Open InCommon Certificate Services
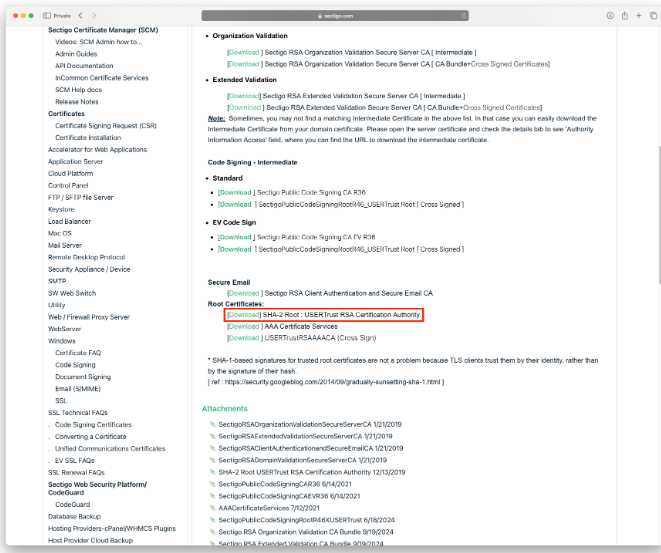This screenshot has width=661, height=553. [x=102, y=78]
